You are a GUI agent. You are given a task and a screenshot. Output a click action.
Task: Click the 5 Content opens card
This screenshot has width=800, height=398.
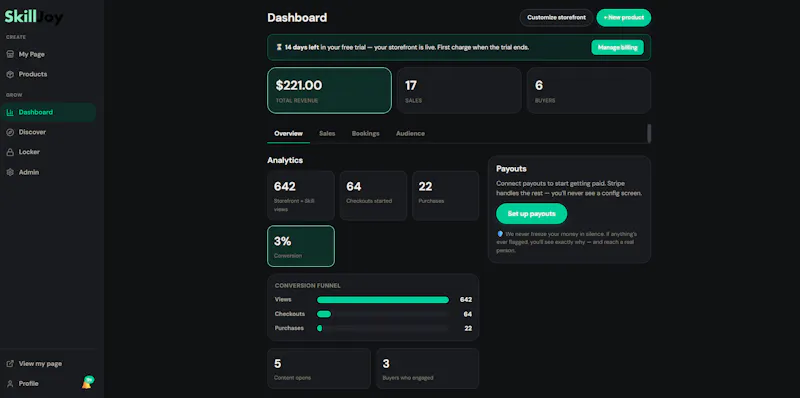coord(319,368)
